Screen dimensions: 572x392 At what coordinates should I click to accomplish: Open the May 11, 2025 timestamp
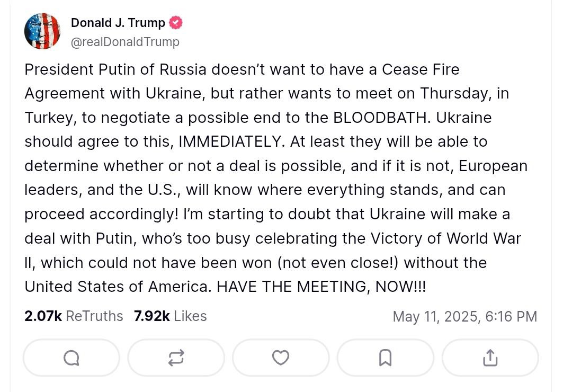[464, 317]
